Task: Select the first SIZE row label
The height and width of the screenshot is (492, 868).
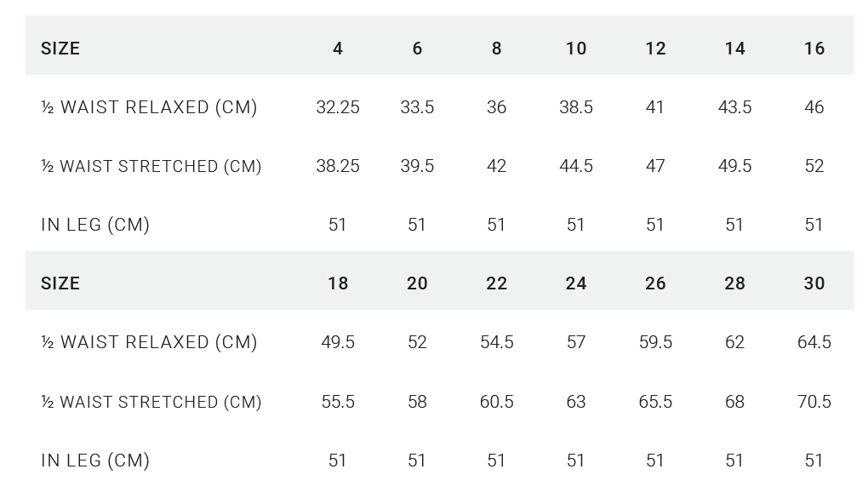Action: [60, 49]
